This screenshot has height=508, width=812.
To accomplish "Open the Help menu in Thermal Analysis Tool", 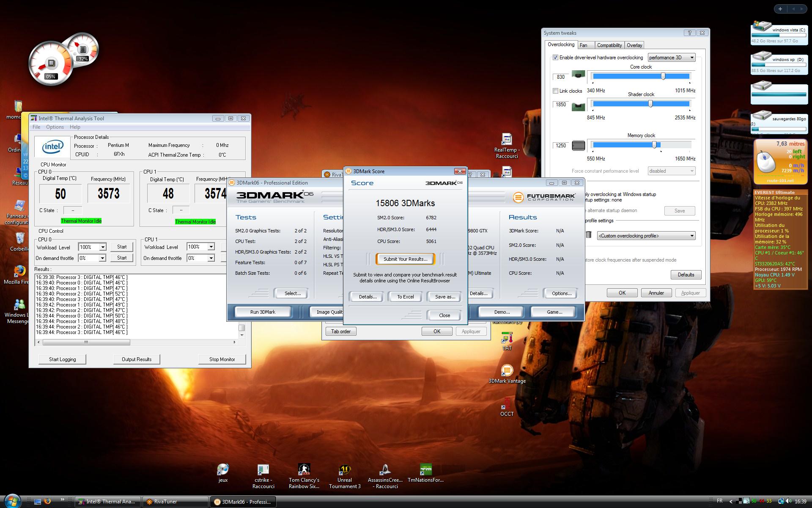I will [75, 127].
